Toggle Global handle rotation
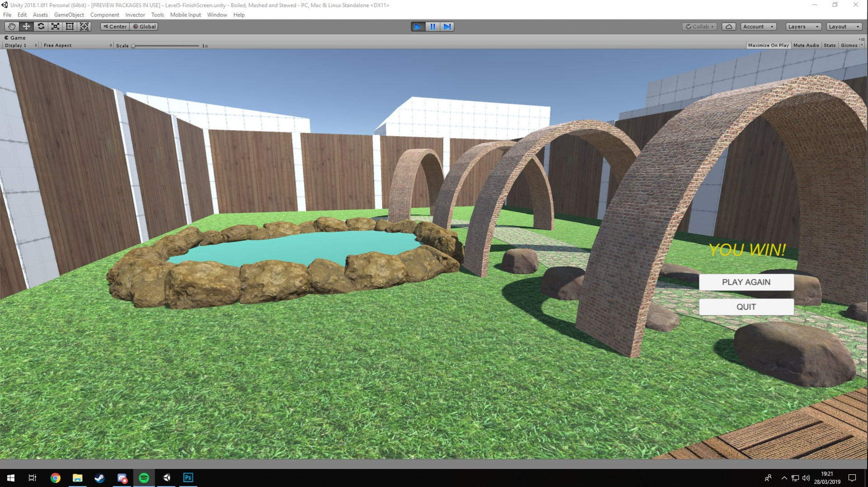The image size is (868, 487). tap(144, 27)
